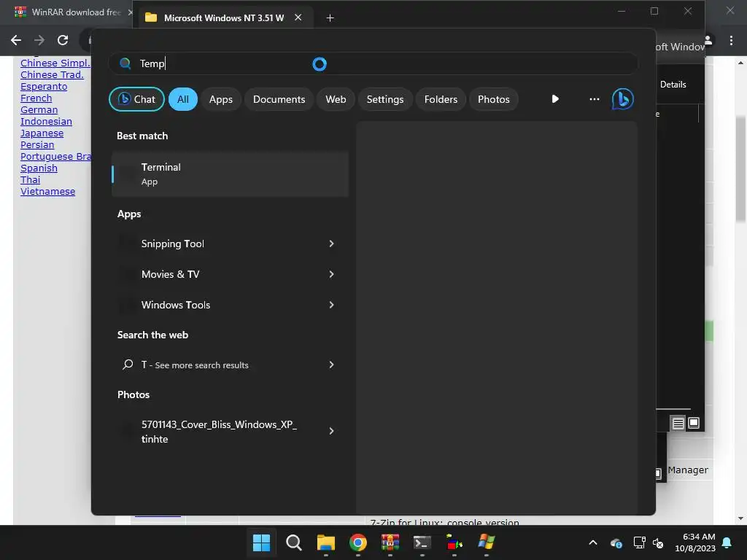
Task: Switch to the Apps filter
Action: (x=220, y=99)
